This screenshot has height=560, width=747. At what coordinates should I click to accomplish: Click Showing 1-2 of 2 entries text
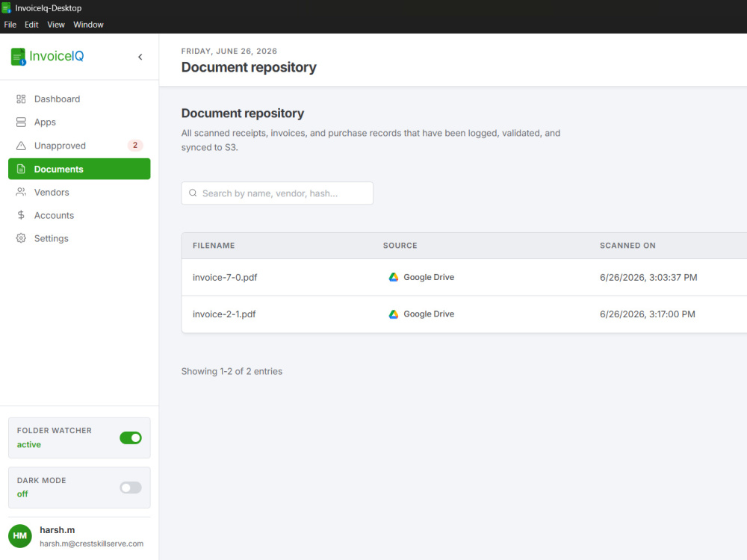coord(232,371)
